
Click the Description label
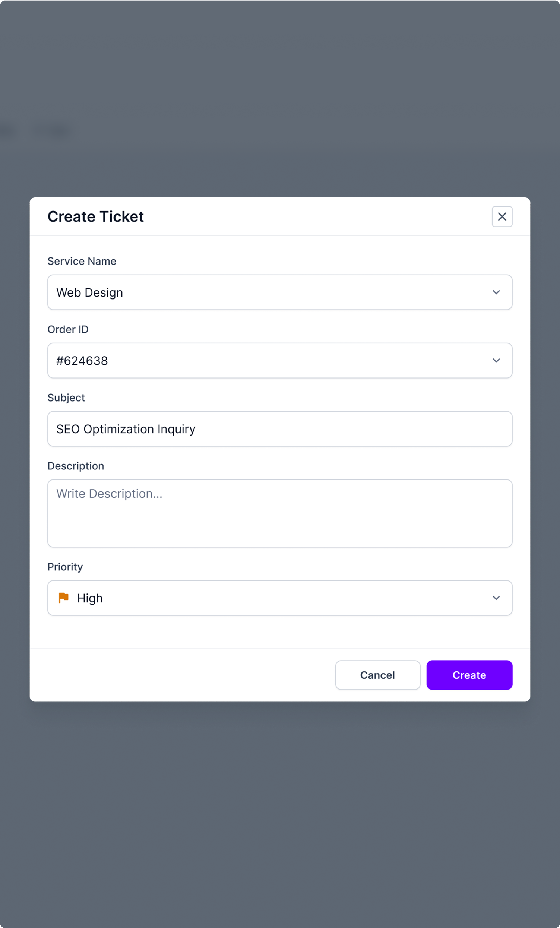(x=76, y=466)
